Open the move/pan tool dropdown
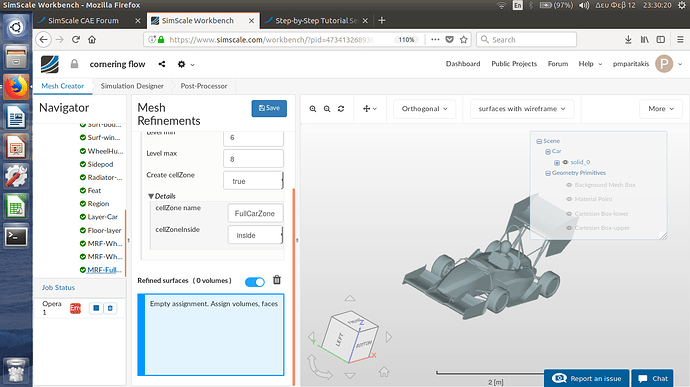 click(x=369, y=109)
